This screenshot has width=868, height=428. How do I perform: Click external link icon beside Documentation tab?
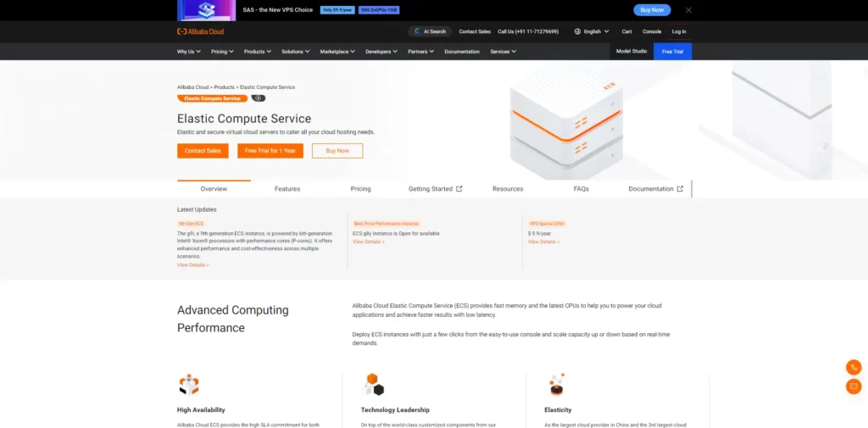click(x=680, y=189)
